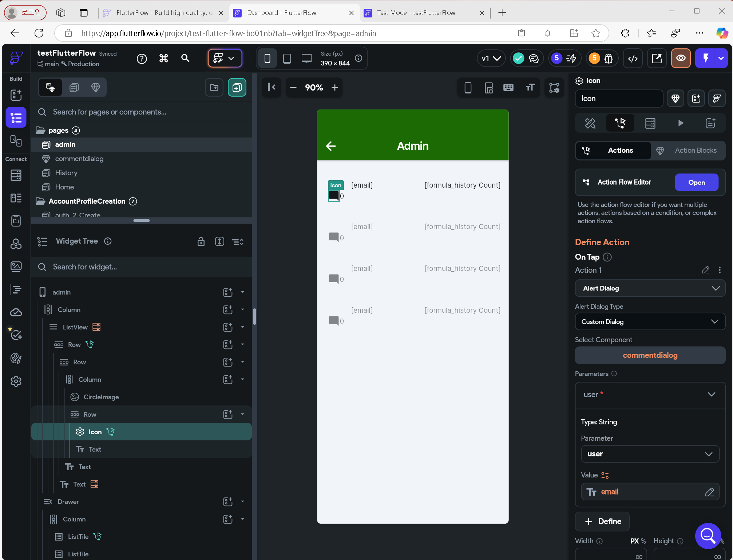Open the help question mark icon
The height and width of the screenshot is (560, 733).
142,59
